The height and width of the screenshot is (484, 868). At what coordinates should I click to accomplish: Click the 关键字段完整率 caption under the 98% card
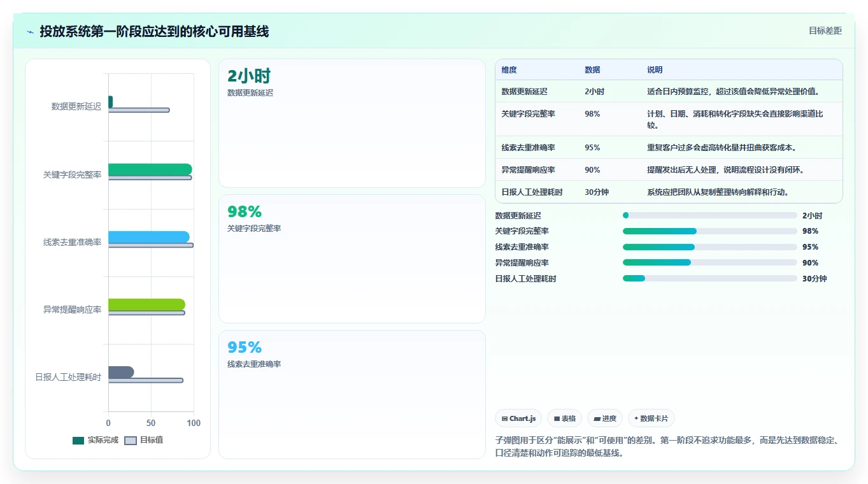pos(254,229)
